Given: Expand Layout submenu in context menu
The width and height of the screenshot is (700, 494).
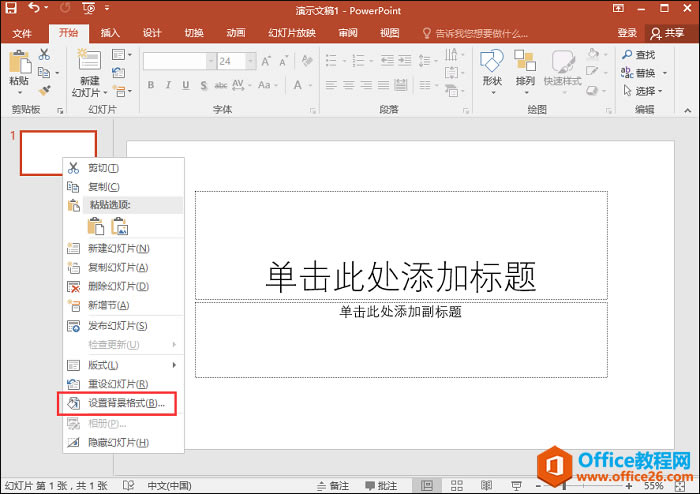Looking at the screenshot, I should (x=123, y=365).
